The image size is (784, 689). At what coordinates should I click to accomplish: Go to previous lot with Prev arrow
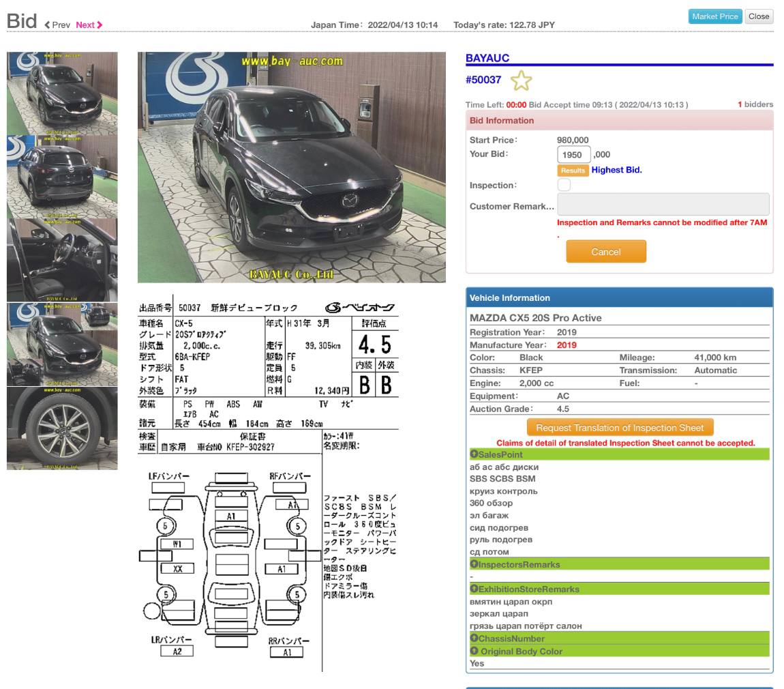57,25
